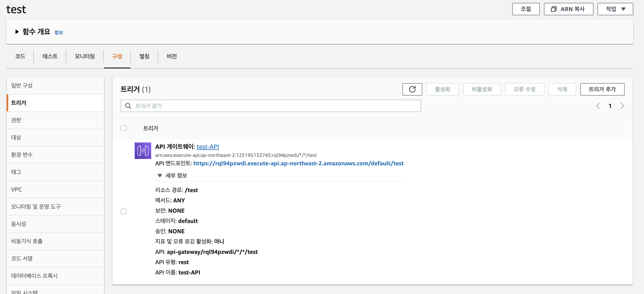This screenshot has width=644, height=294.
Task: Open 환경 변수 in the side menu
Action: [x=22, y=154]
